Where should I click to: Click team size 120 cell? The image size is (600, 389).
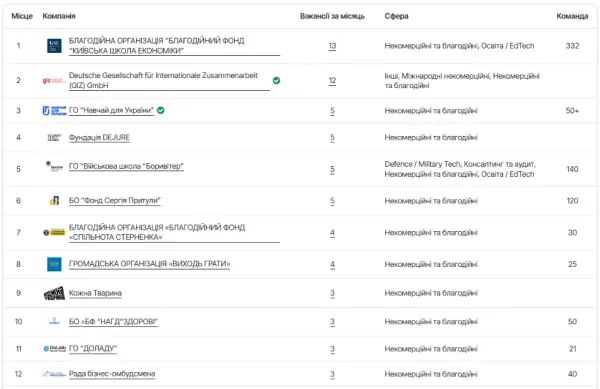point(572,201)
